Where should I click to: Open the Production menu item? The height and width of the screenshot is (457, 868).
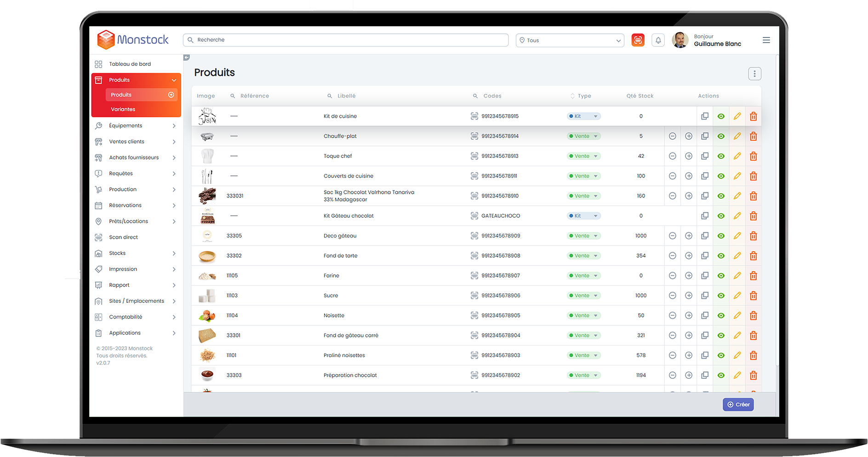[136, 190]
